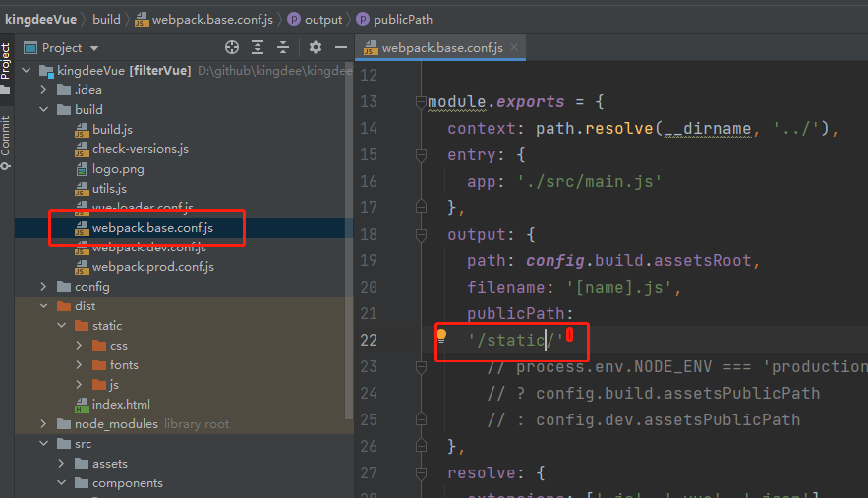Open the Commit tool window side tab
868x498 pixels.
pyautogui.click(x=6, y=142)
